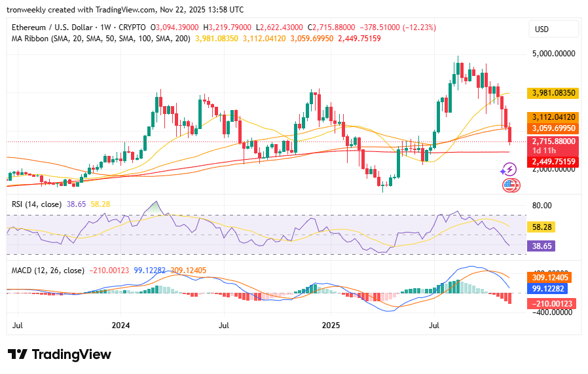This screenshot has width=588, height=374.
Task: Click the 1d 11h countdown on price label
Action: click(x=544, y=151)
